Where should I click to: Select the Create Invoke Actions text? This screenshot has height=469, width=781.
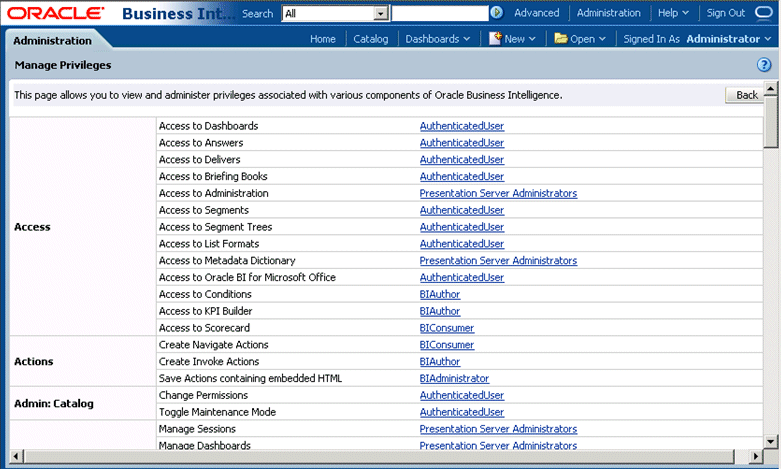click(209, 361)
